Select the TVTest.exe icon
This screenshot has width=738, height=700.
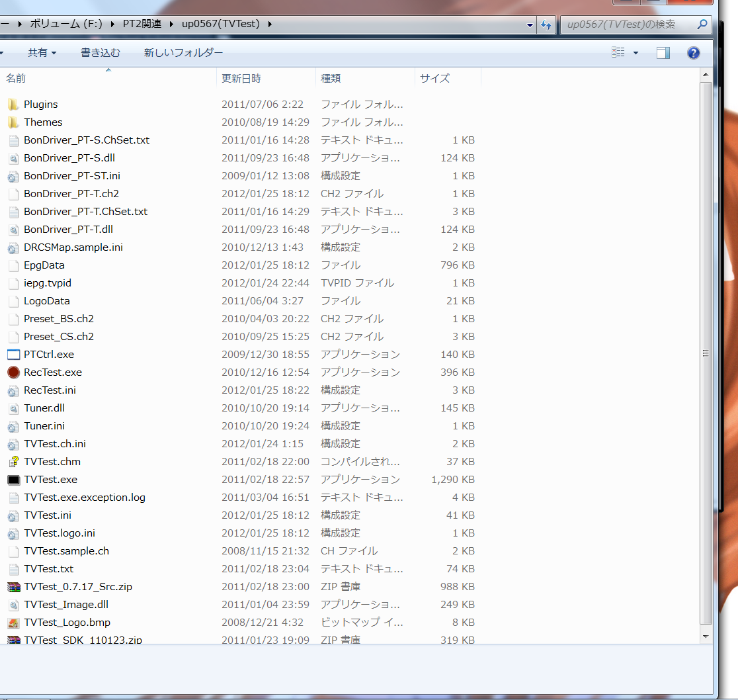click(x=14, y=480)
